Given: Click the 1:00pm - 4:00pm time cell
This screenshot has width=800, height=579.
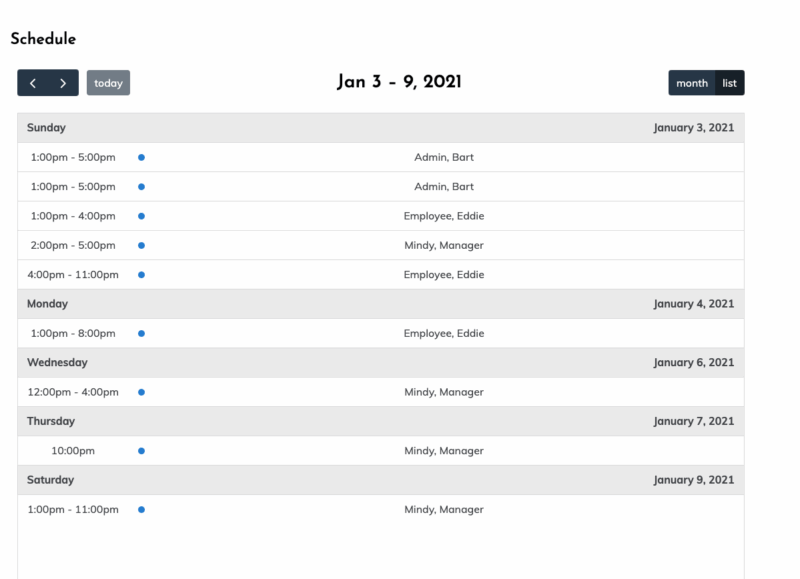Looking at the screenshot, I should point(73,216).
